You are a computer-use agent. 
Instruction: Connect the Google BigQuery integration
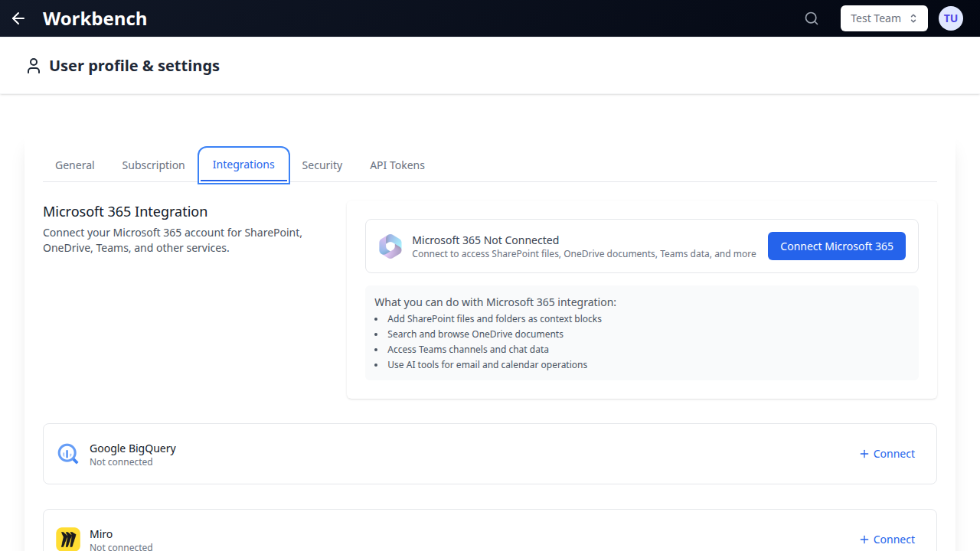(887, 453)
